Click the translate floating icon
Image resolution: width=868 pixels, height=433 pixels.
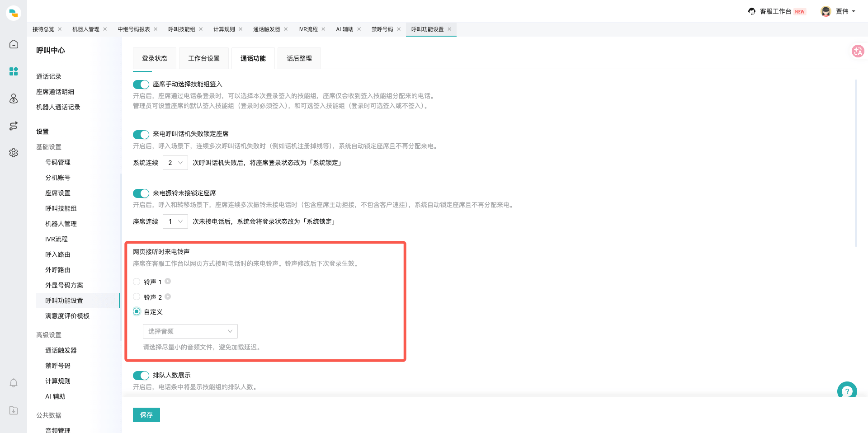858,51
